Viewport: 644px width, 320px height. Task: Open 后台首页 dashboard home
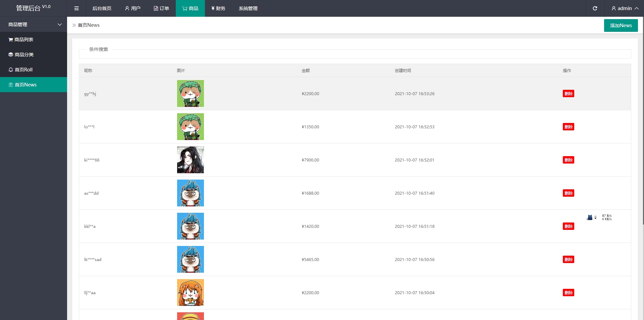point(102,8)
